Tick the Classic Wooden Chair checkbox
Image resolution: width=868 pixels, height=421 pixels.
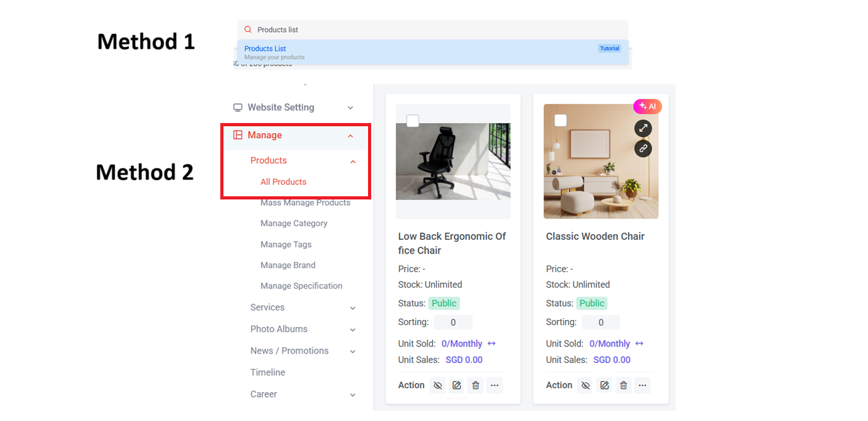[561, 120]
